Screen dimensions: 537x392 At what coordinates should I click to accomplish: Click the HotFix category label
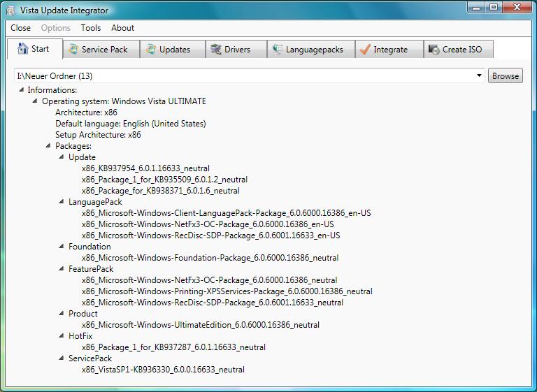(80, 336)
